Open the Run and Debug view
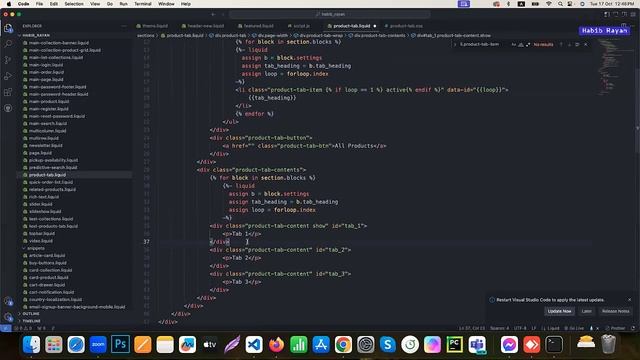This screenshot has width=640, height=360. pos(8,76)
